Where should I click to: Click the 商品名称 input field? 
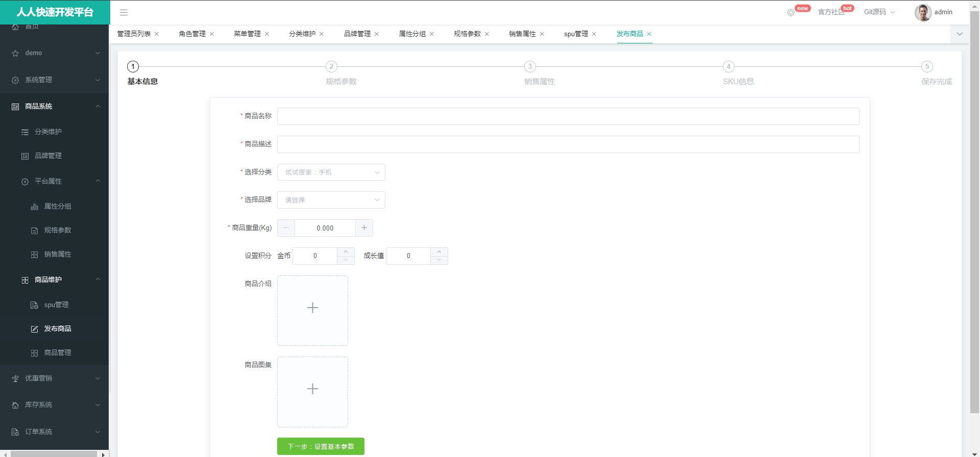click(568, 116)
